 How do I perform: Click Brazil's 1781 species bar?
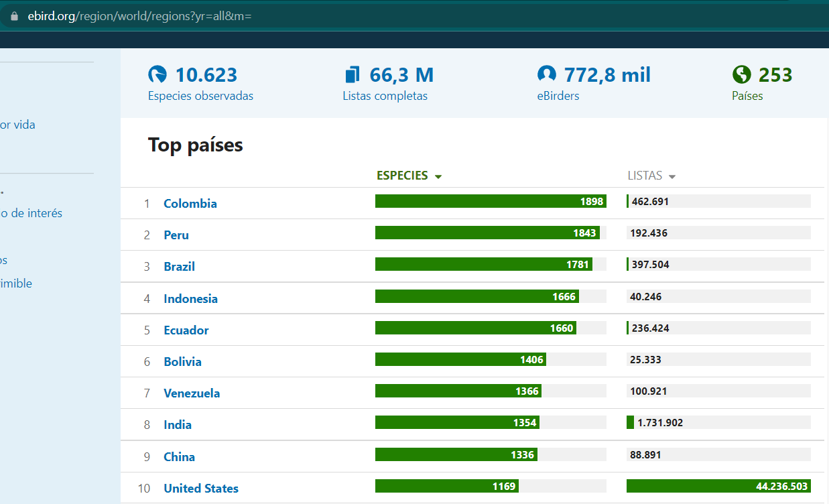(484, 264)
